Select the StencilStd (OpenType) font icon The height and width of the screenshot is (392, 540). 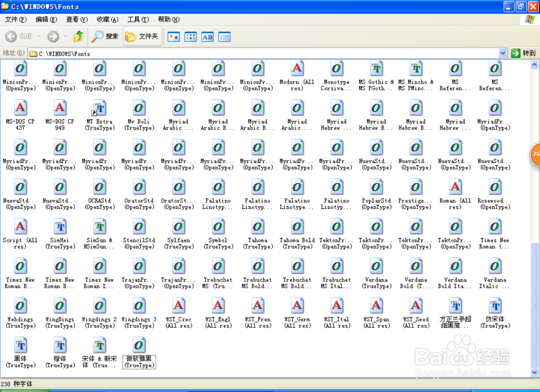139,226
